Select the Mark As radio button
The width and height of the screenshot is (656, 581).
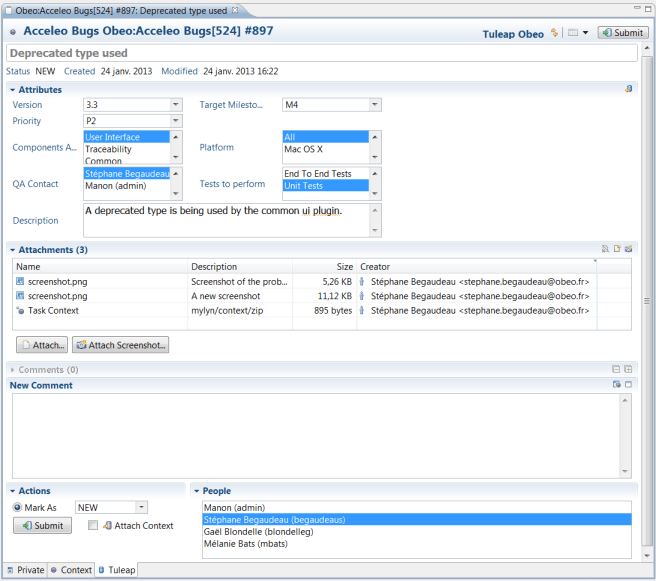(18, 508)
